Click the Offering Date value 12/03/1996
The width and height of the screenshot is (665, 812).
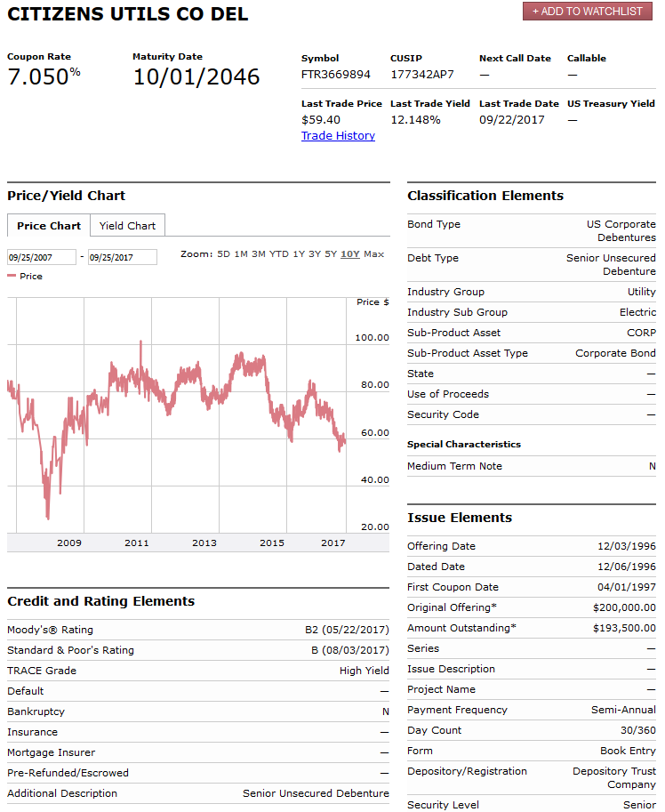coord(627,546)
